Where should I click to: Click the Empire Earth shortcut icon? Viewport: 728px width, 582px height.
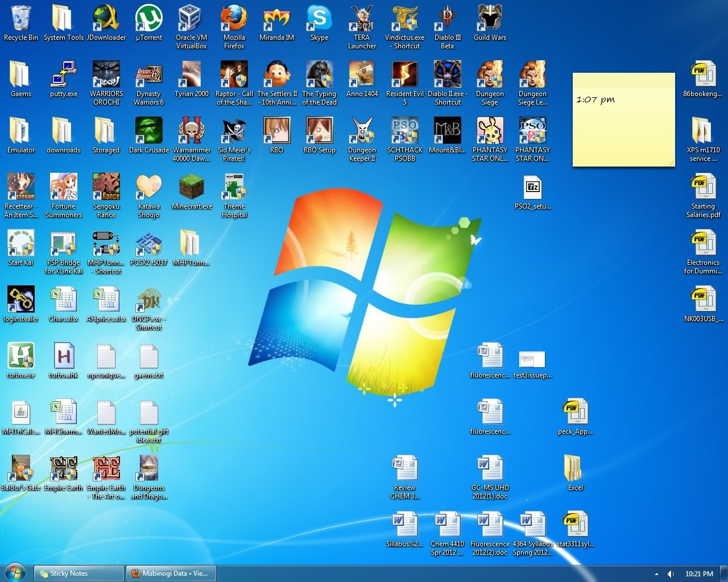coord(64,468)
